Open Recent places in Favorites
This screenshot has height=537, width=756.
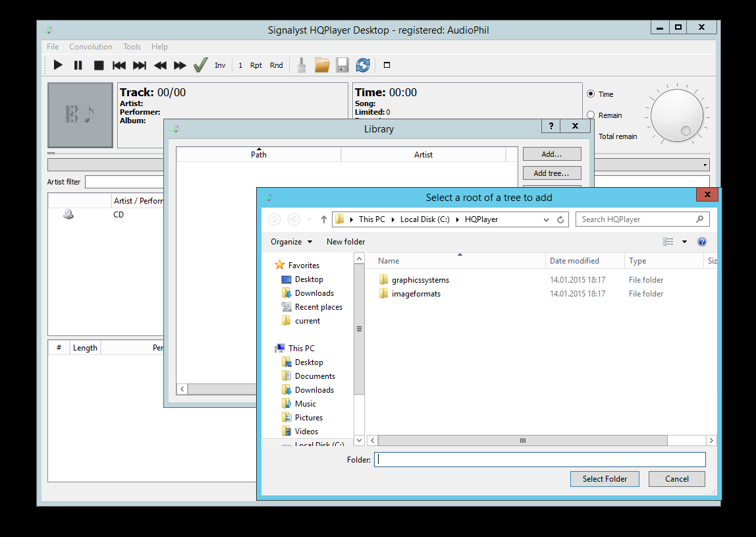[311, 307]
